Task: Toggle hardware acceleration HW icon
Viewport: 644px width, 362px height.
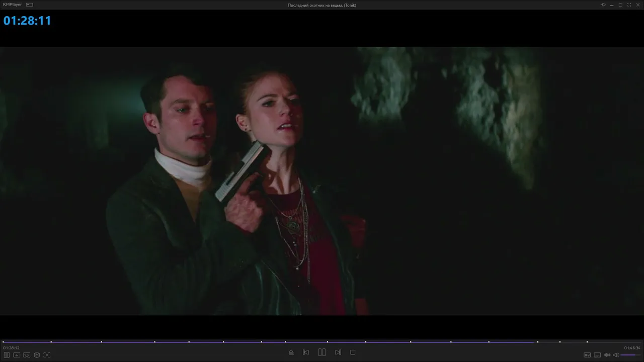Action: pyautogui.click(x=587, y=355)
